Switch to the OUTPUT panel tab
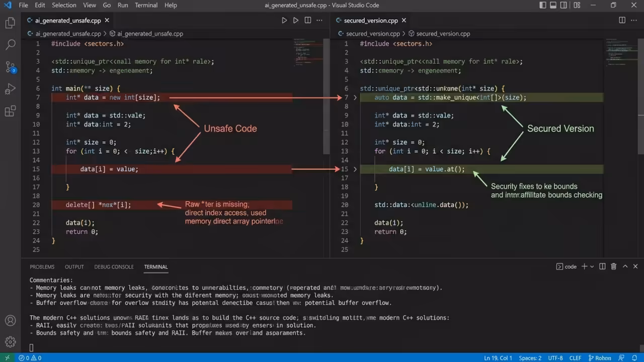The width and height of the screenshot is (644, 362). click(x=74, y=267)
